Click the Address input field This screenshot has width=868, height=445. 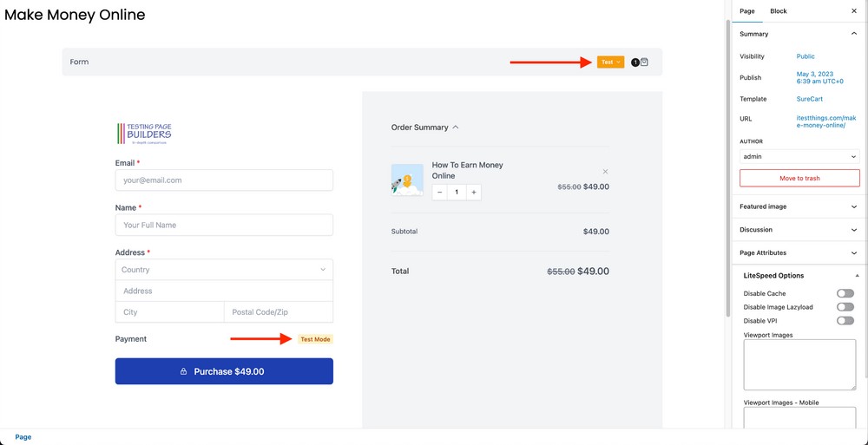[224, 291]
